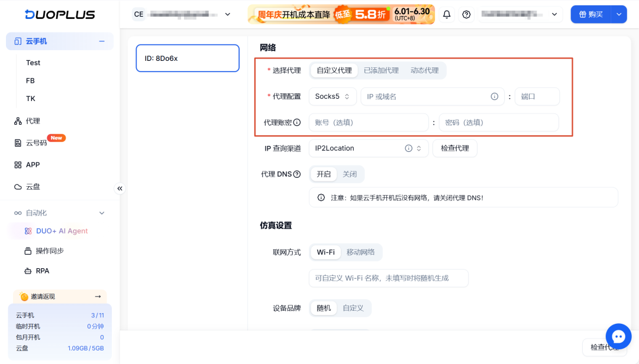Click the IP 或域名 input field
The width and height of the screenshot is (639, 364).
(433, 96)
